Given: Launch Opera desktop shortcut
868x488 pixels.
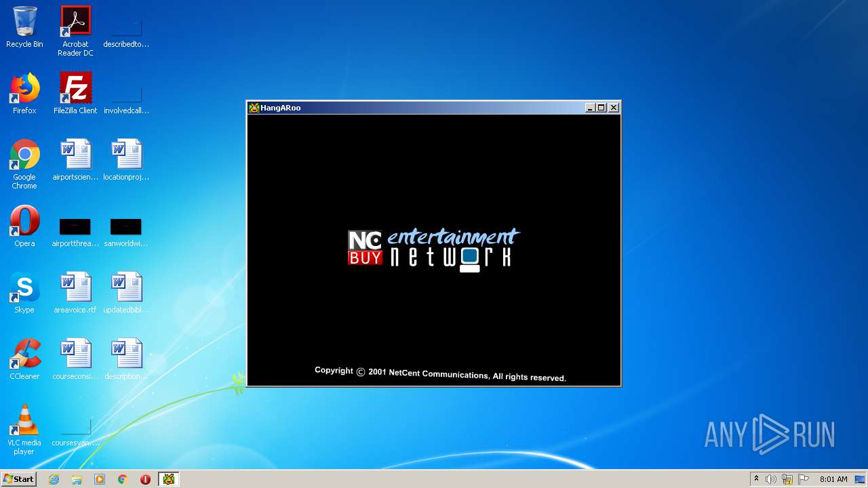Looking at the screenshot, I should pos(24,227).
